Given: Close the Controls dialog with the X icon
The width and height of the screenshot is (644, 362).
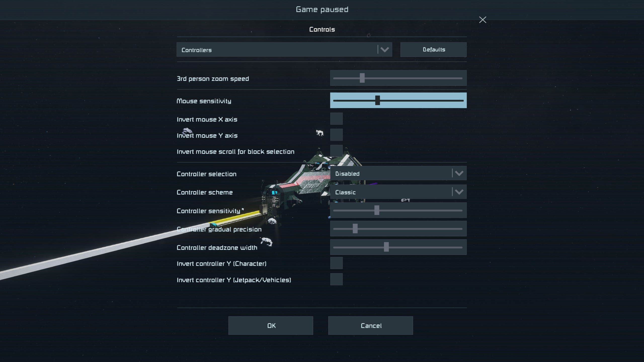Looking at the screenshot, I should point(482,20).
